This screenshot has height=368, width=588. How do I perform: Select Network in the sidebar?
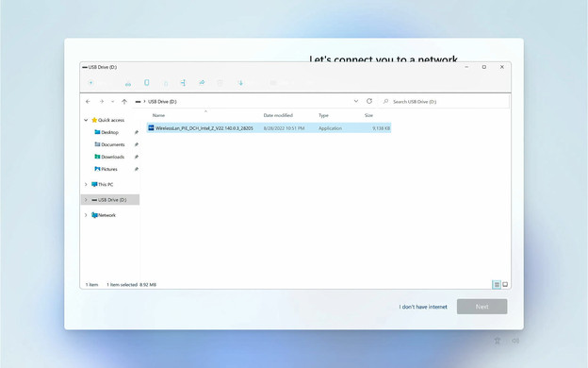coord(106,215)
